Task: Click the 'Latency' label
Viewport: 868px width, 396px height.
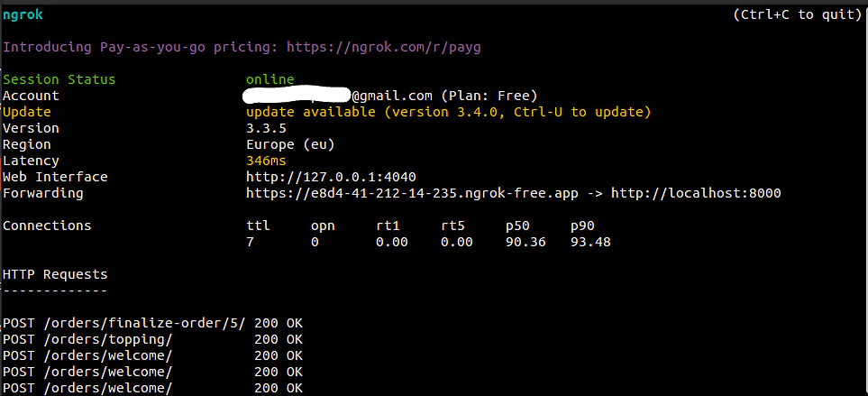Action: (x=31, y=161)
